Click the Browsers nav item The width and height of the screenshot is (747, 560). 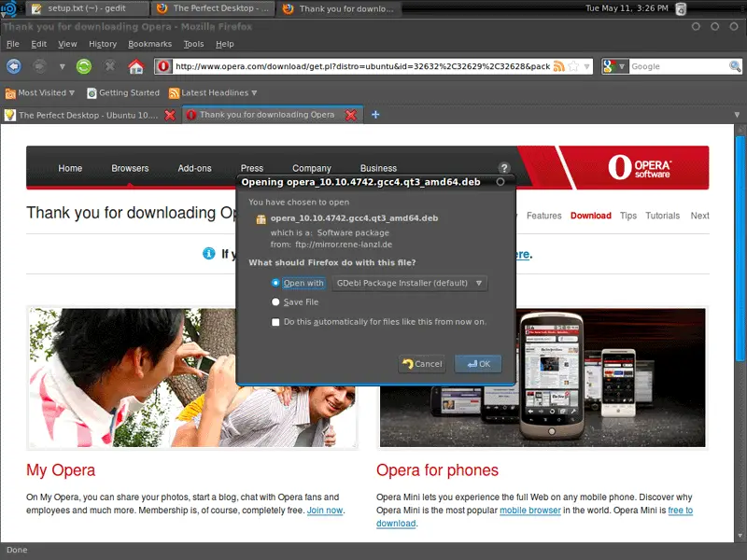[130, 168]
